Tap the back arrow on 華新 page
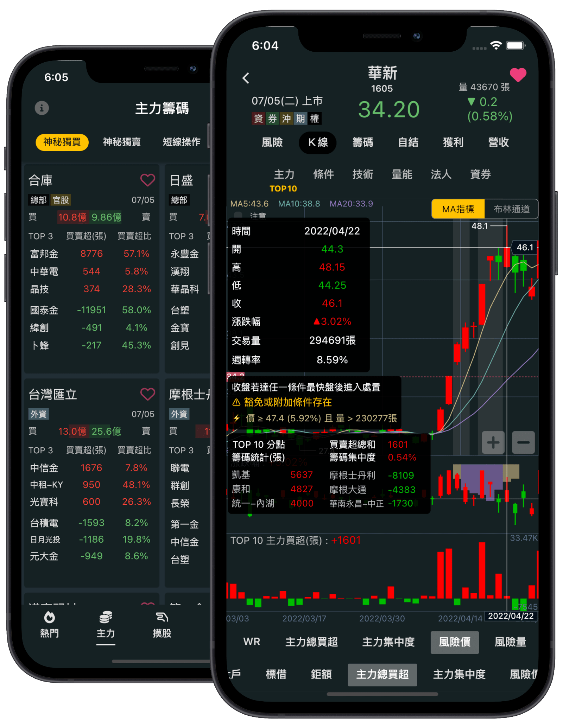The height and width of the screenshot is (728, 563). pos(246,78)
